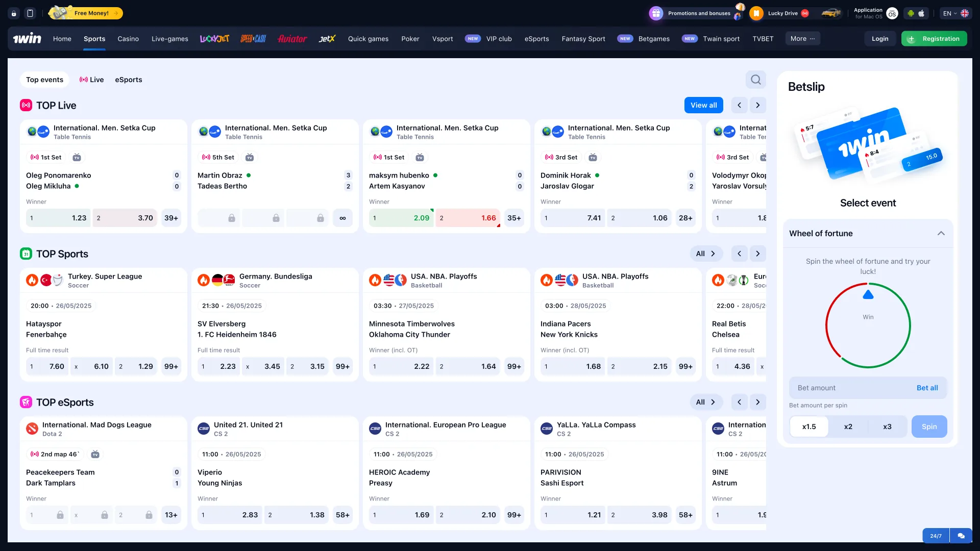980x551 pixels.
Task: Click the Bet all link
Action: (927, 388)
